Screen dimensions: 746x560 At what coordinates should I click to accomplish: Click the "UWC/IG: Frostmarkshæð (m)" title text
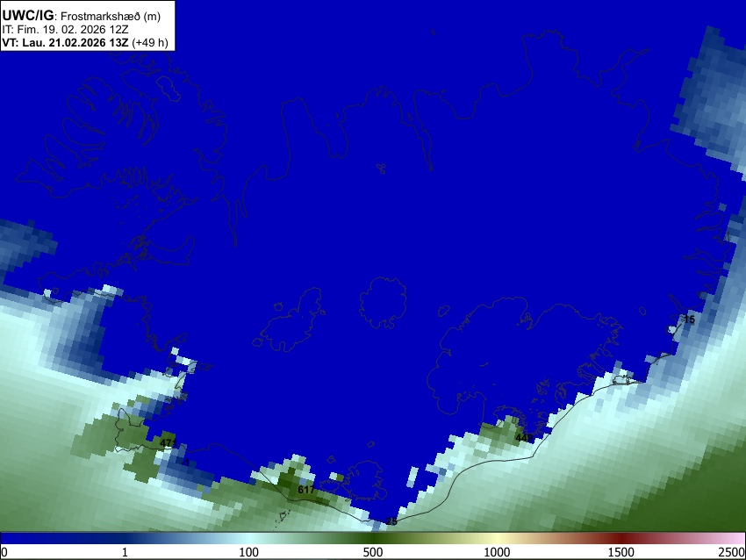pyautogui.click(x=82, y=16)
